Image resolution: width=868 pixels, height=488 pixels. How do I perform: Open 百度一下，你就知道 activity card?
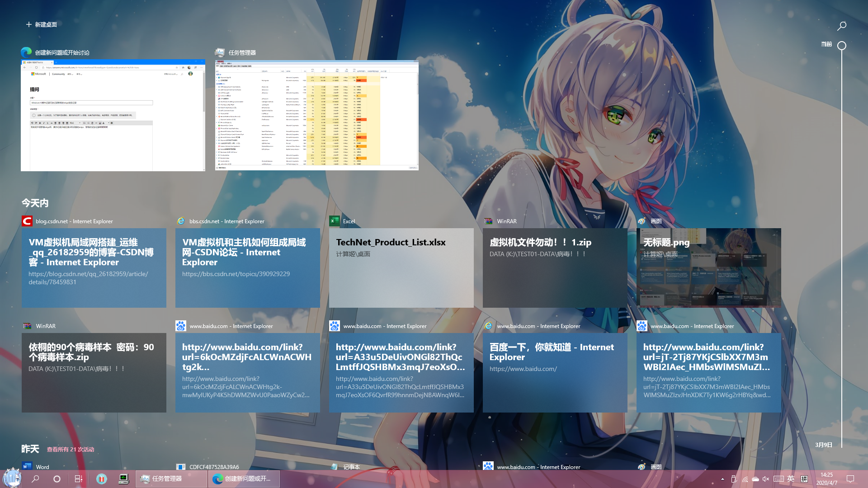click(x=555, y=373)
